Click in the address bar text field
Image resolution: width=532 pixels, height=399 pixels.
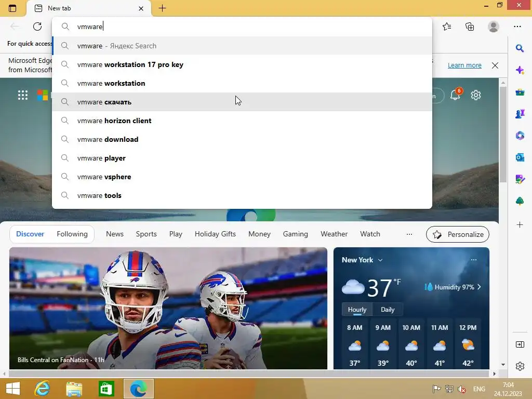coord(242,26)
